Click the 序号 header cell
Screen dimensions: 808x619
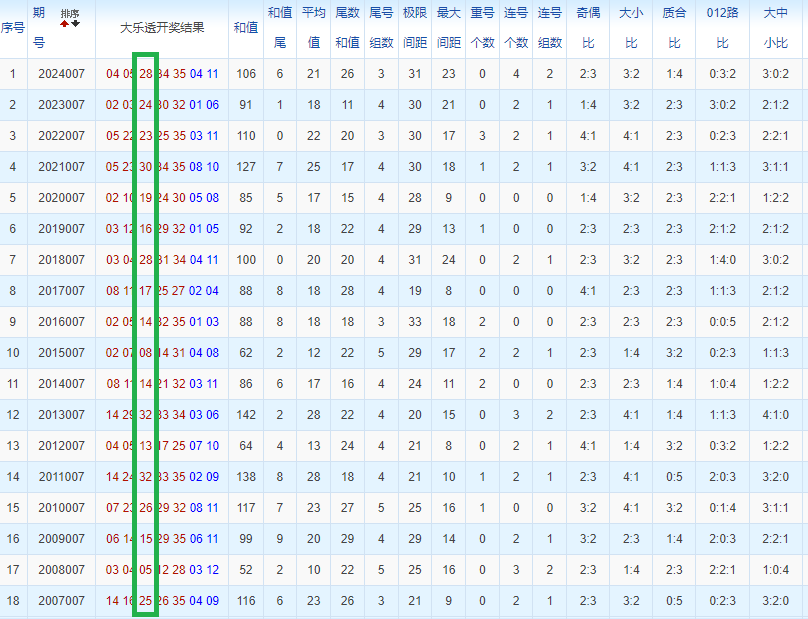[x=13, y=28]
